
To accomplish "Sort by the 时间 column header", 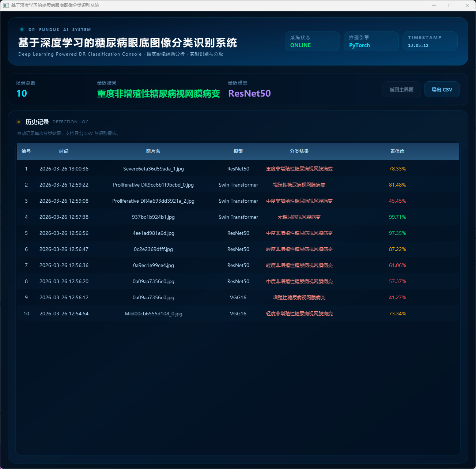I will point(64,151).
